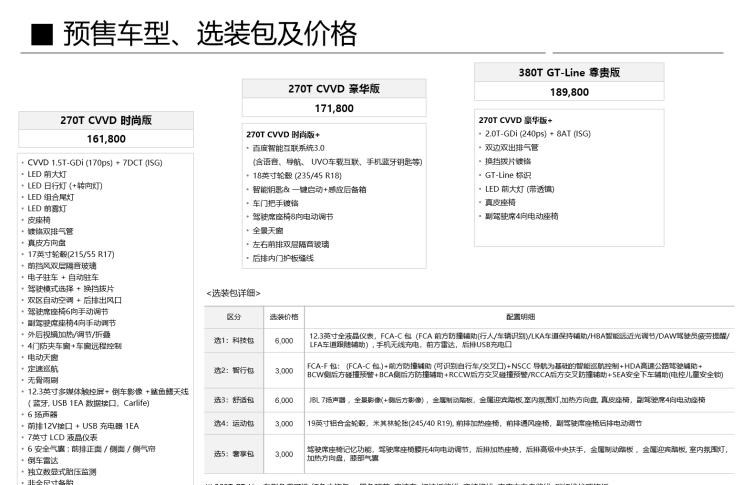Click the title '预售车型、选装包及价格'
This screenshot has height=485, width=744.
pos(210,34)
